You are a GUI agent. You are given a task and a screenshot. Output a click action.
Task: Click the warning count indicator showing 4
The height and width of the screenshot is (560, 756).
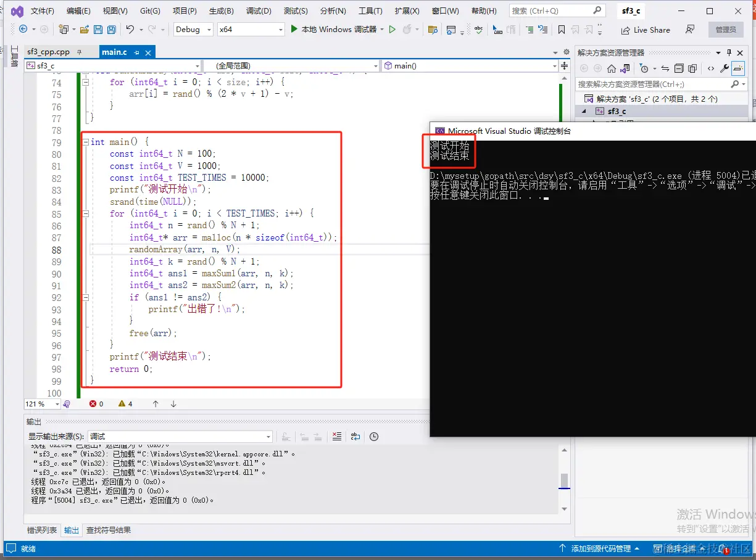(x=126, y=404)
